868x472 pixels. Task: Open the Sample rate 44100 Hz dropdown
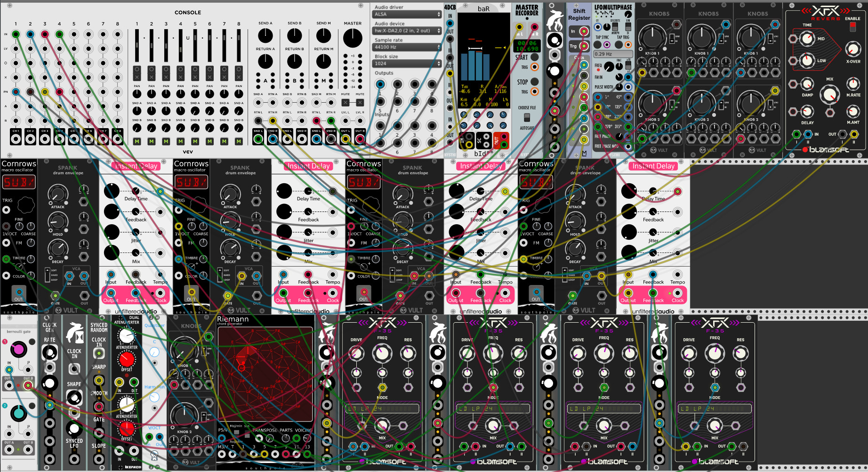coord(407,47)
